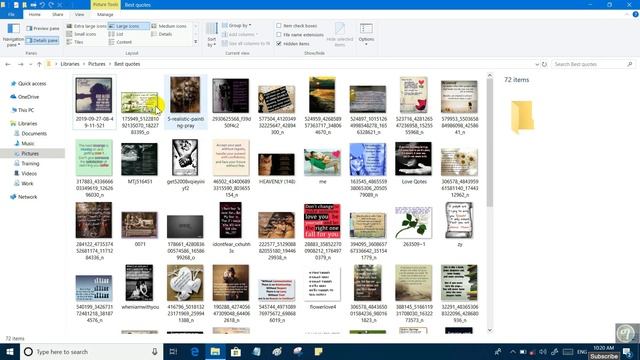Click Pictures in the address breadcrumb

click(x=97, y=64)
